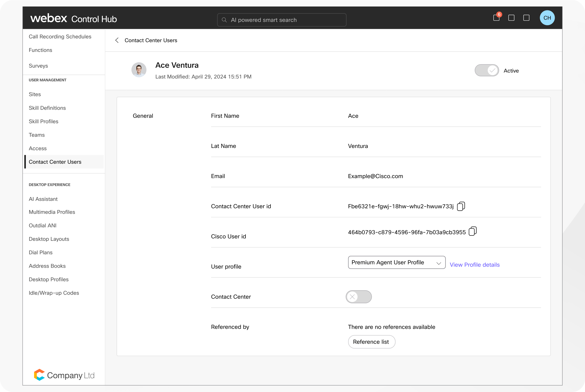
Task: Click the square icon beside CH avatar
Action: click(526, 18)
